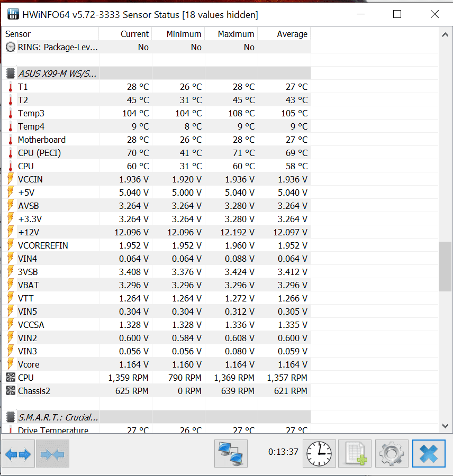Select the VIN4 row label

pos(28,259)
